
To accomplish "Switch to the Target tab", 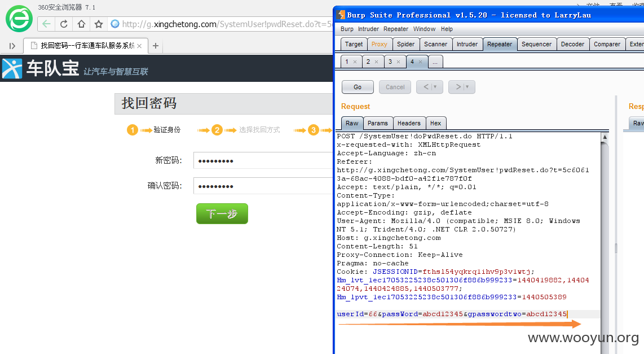I will 354,44.
